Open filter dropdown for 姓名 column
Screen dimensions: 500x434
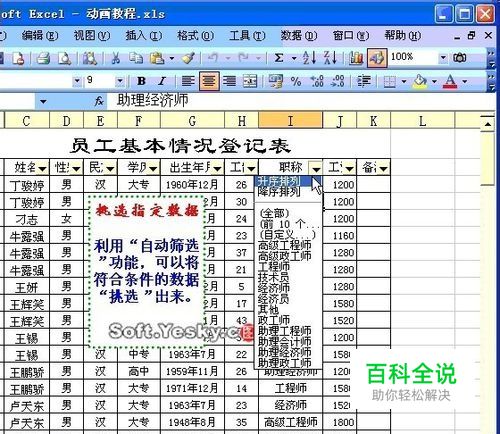[42, 168]
